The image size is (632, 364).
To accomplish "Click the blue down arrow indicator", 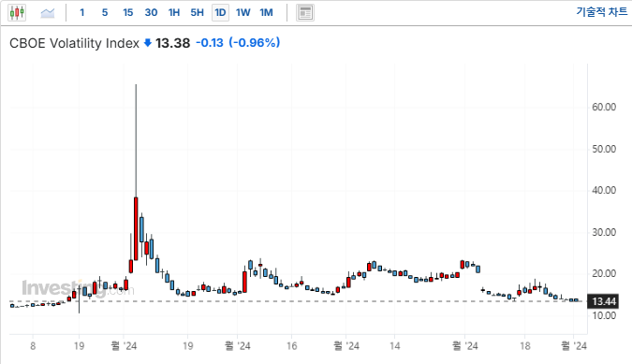I will tap(148, 43).
